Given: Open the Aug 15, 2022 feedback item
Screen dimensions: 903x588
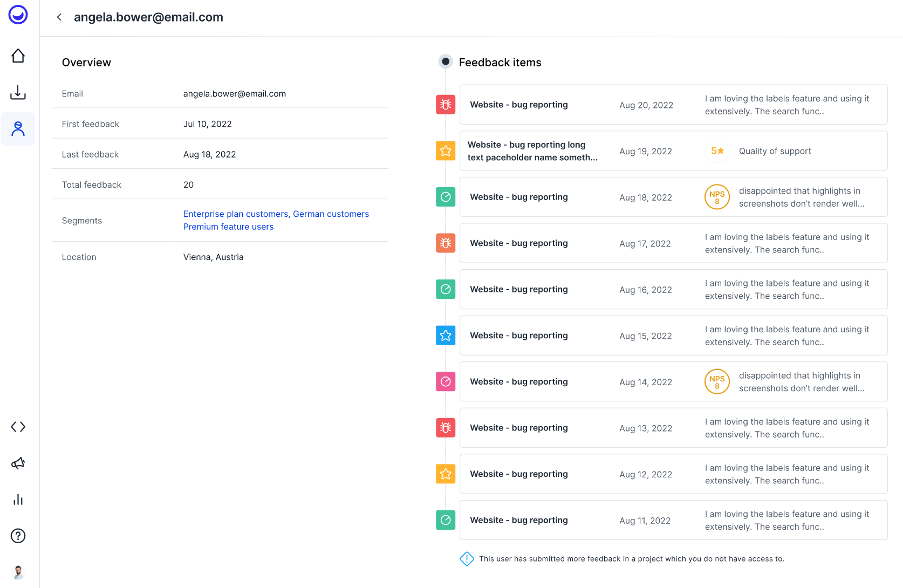Looking at the screenshot, I should (673, 336).
